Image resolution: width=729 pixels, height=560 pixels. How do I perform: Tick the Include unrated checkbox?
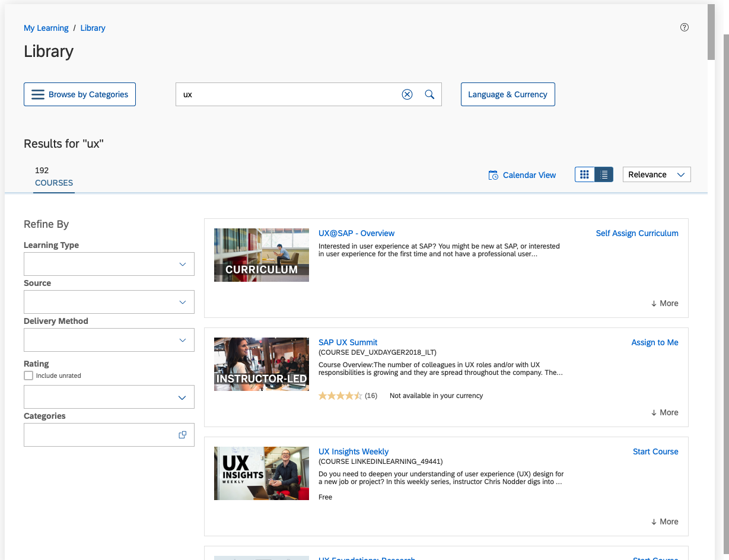point(28,376)
